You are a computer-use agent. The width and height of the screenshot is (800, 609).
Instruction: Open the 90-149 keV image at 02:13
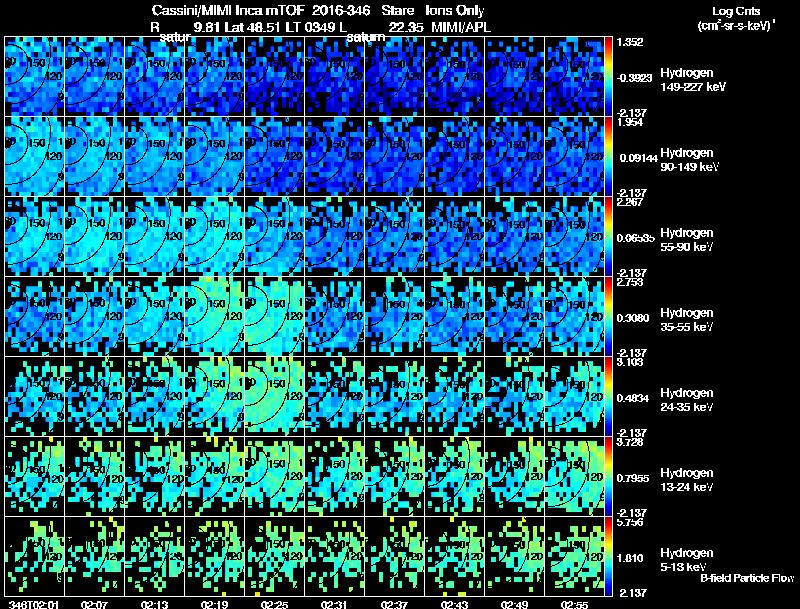click(154, 157)
